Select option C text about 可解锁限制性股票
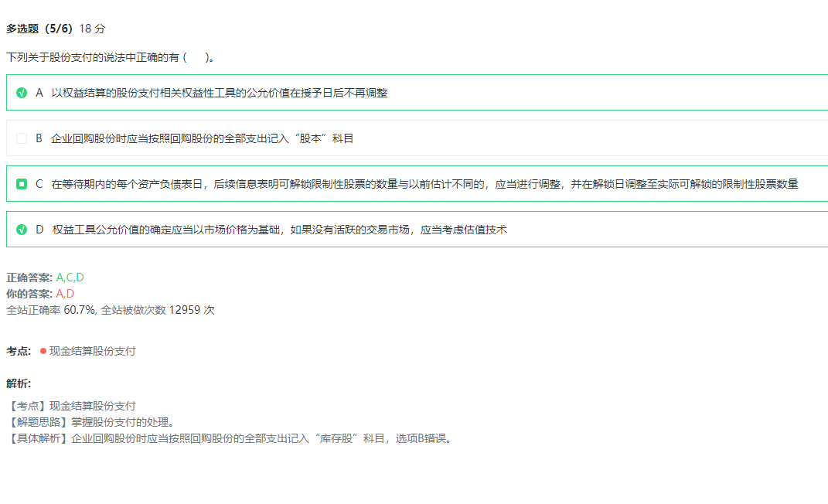 (424, 184)
